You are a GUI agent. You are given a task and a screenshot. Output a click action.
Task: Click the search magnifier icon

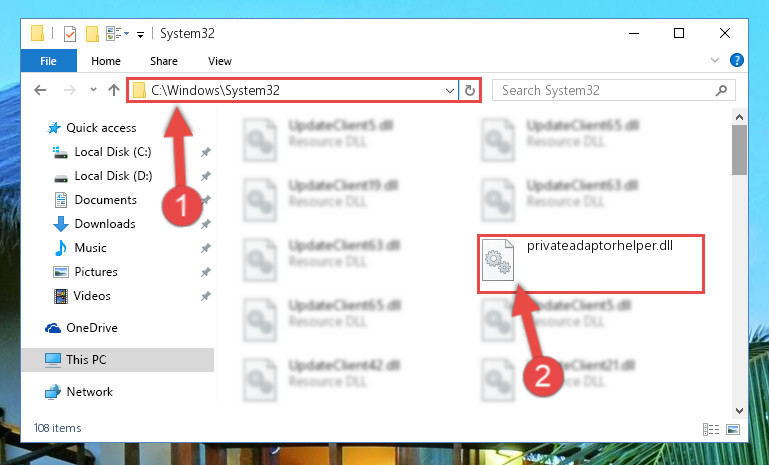click(721, 90)
